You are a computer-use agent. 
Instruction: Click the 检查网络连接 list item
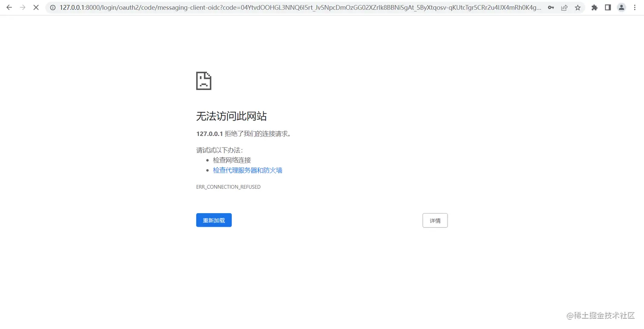pos(231,160)
